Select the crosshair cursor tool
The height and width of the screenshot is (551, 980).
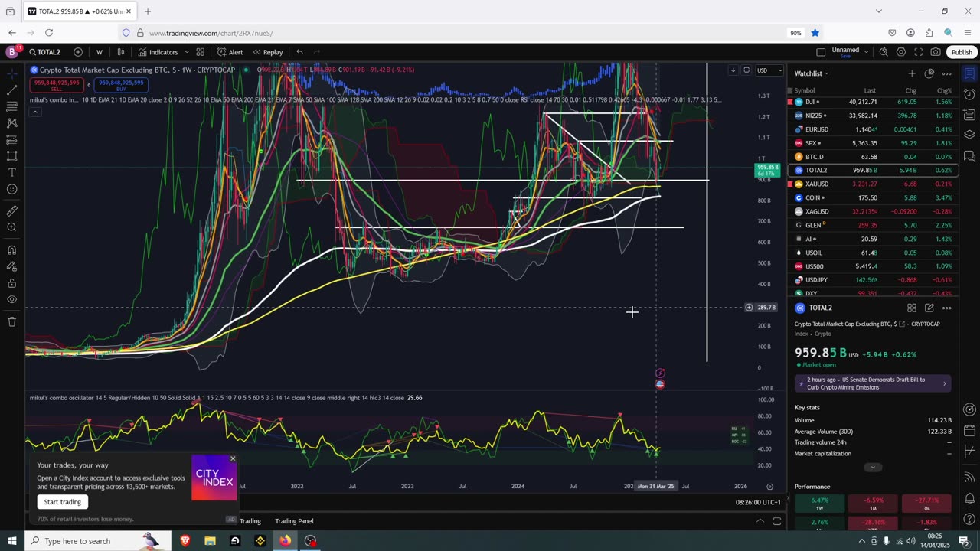pos(11,73)
